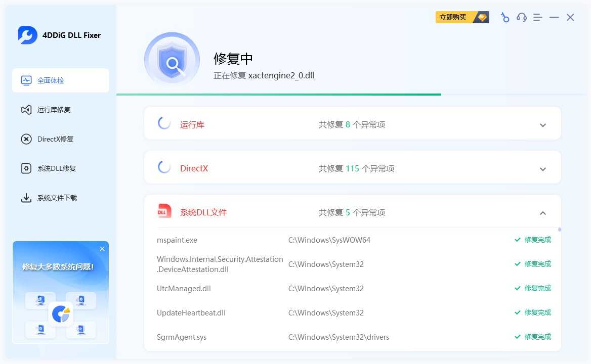Click the 系统DLL修复 gear icon

click(26, 168)
